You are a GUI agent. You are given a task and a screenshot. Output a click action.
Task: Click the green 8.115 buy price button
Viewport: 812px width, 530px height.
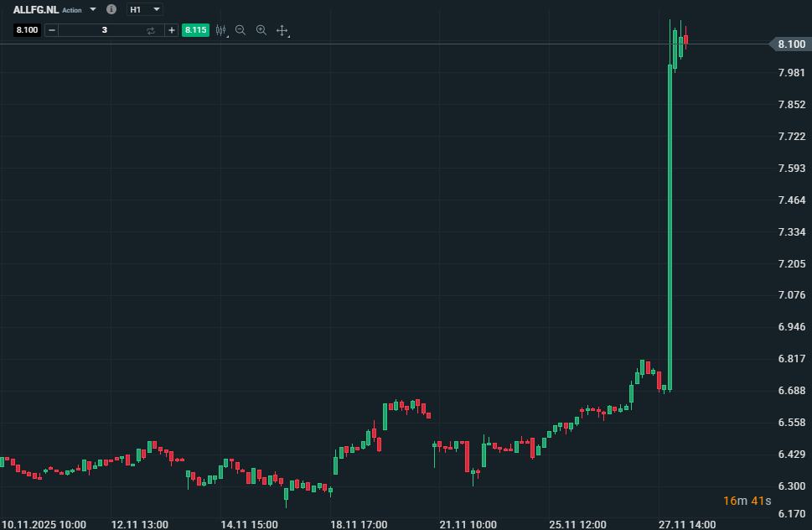[x=195, y=30]
